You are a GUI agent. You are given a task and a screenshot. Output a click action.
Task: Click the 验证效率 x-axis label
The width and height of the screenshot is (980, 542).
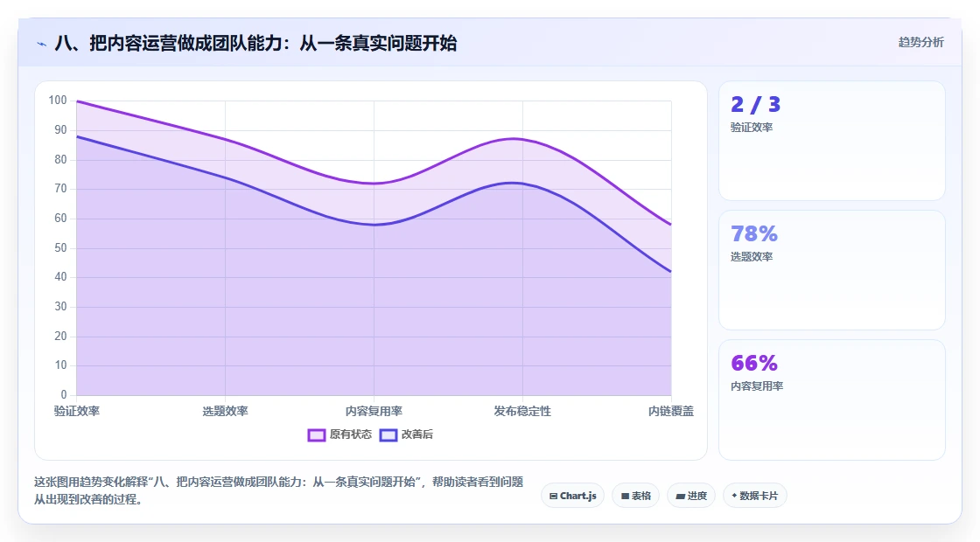77,411
